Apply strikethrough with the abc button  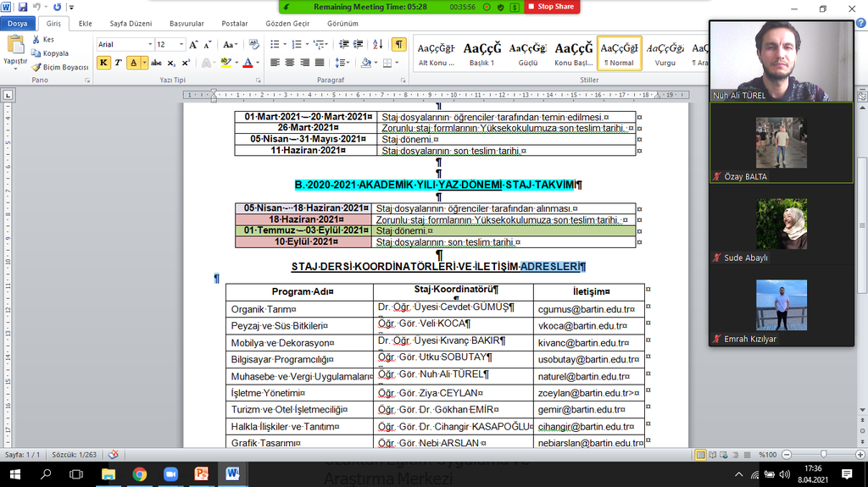pyautogui.click(x=155, y=63)
